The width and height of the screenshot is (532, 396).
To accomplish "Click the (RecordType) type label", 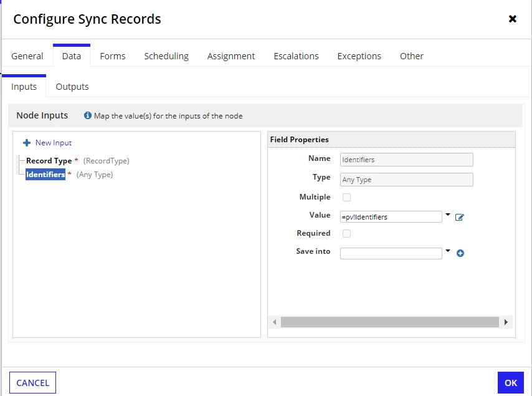I will 106,161.
